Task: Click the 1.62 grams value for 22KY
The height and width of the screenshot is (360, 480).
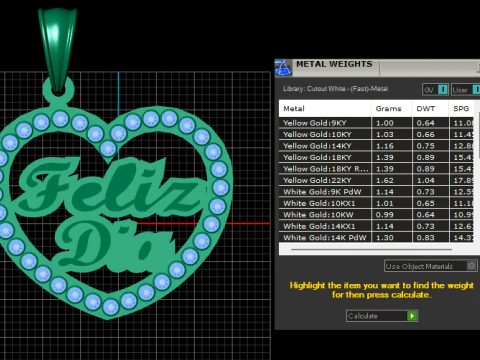Action: coord(385,180)
